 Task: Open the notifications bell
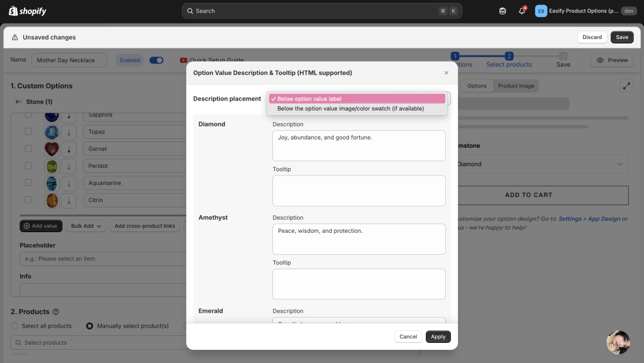point(521,11)
